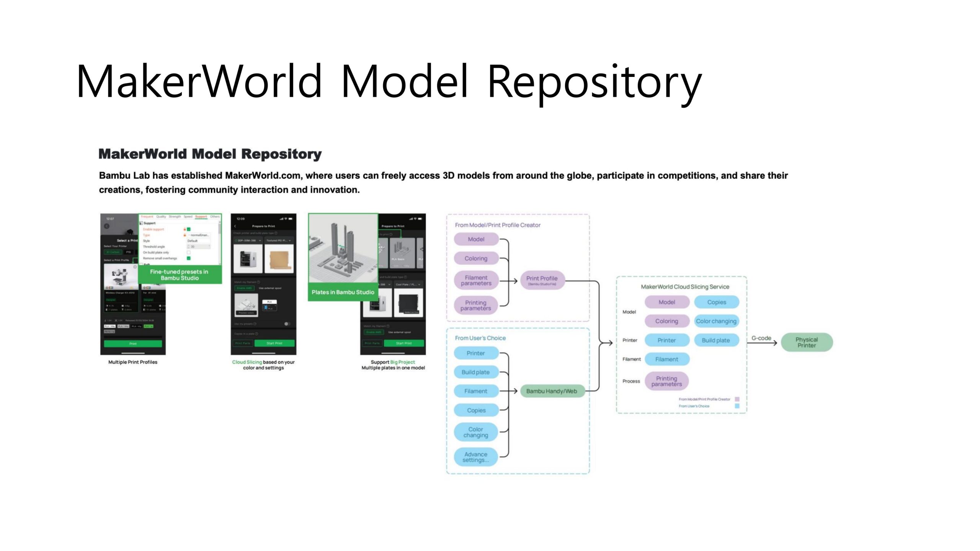Click the G-code label

(x=761, y=338)
